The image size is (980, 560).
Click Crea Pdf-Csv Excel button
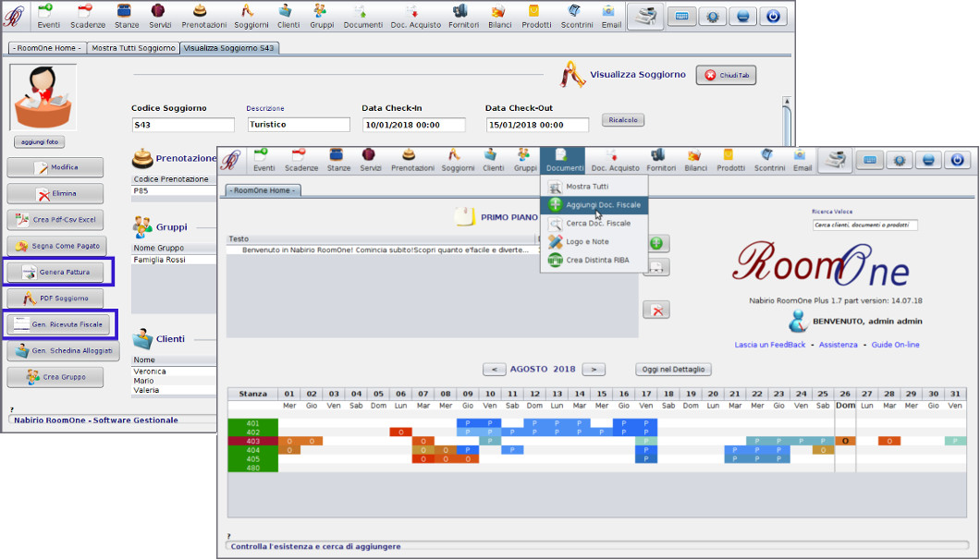(55, 220)
